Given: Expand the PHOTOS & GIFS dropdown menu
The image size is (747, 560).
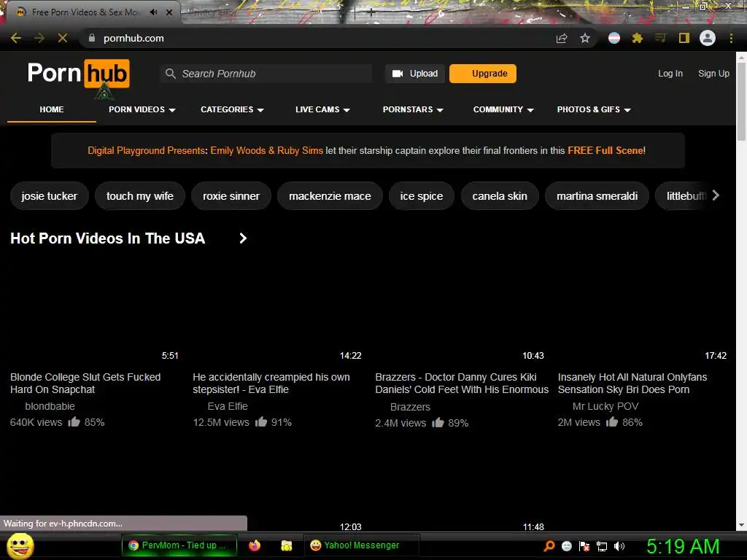Looking at the screenshot, I should (x=594, y=109).
